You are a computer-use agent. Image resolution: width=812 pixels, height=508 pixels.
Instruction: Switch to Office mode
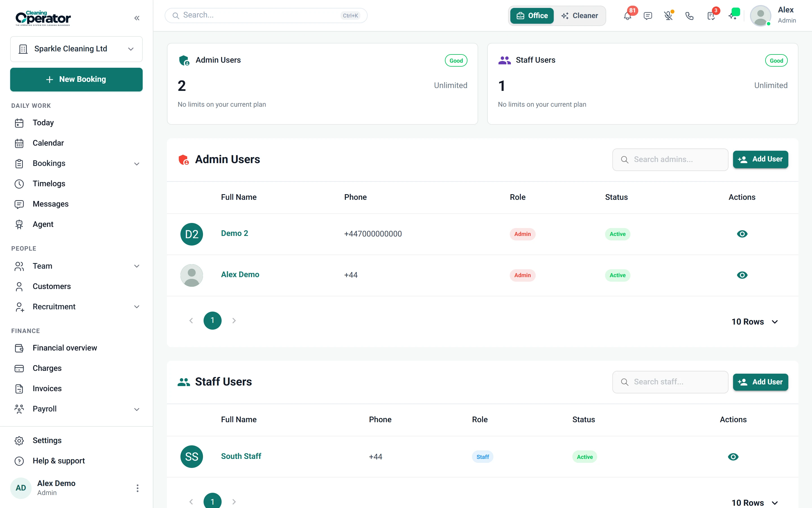532,16
